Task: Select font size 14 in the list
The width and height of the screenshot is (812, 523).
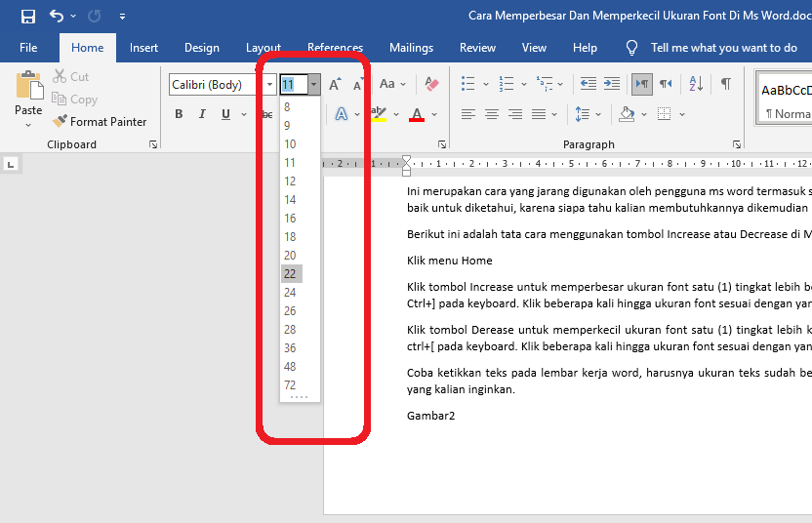Action: [290, 200]
